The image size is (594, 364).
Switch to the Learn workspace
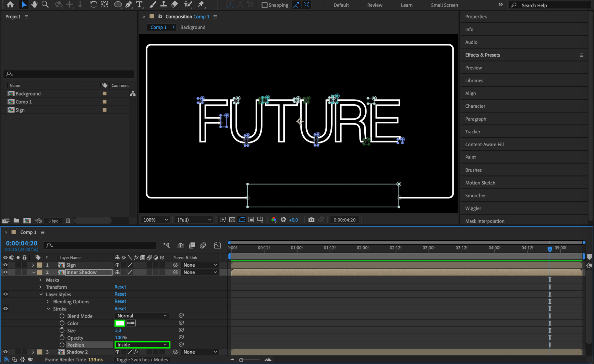coord(406,5)
